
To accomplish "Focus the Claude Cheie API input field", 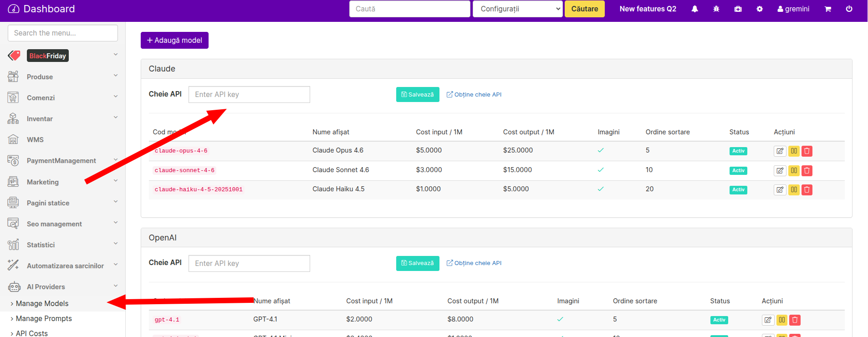I will point(249,95).
